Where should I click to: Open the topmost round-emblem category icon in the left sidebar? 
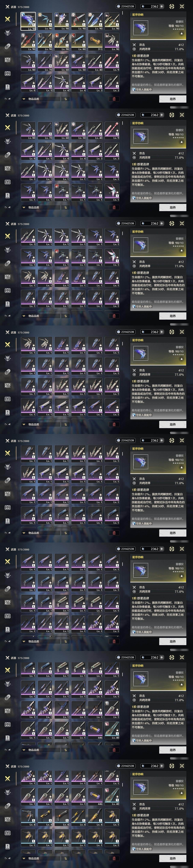[7, 60]
